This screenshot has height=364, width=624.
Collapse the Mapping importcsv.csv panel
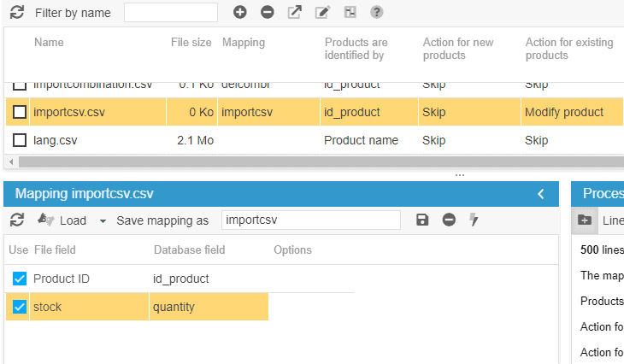point(540,195)
